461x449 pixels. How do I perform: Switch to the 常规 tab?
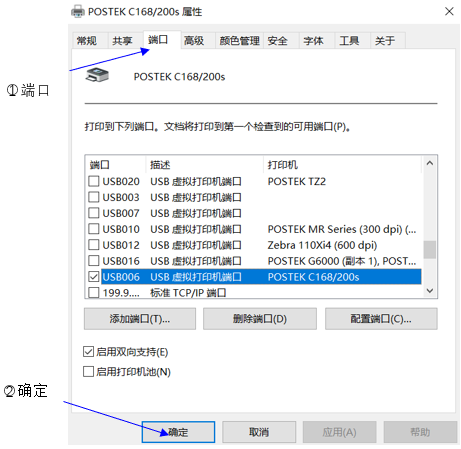point(90,41)
